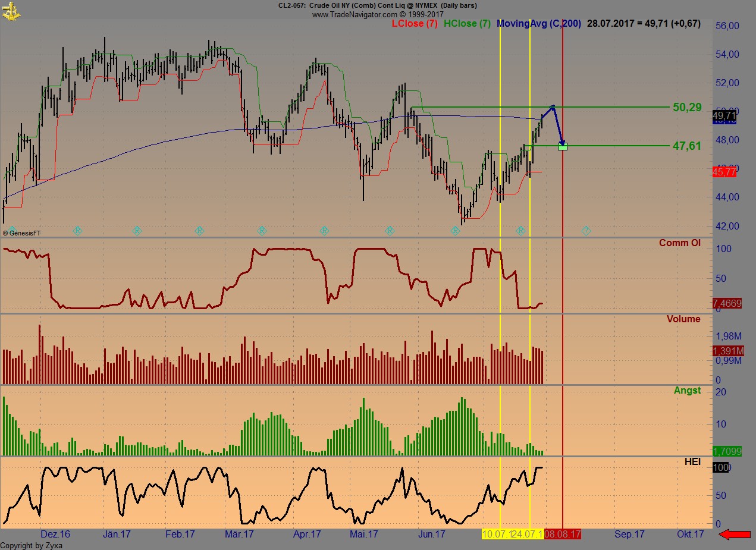Click the HClose (7) indicator label
This screenshot has height=550, width=756.
pos(467,24)
